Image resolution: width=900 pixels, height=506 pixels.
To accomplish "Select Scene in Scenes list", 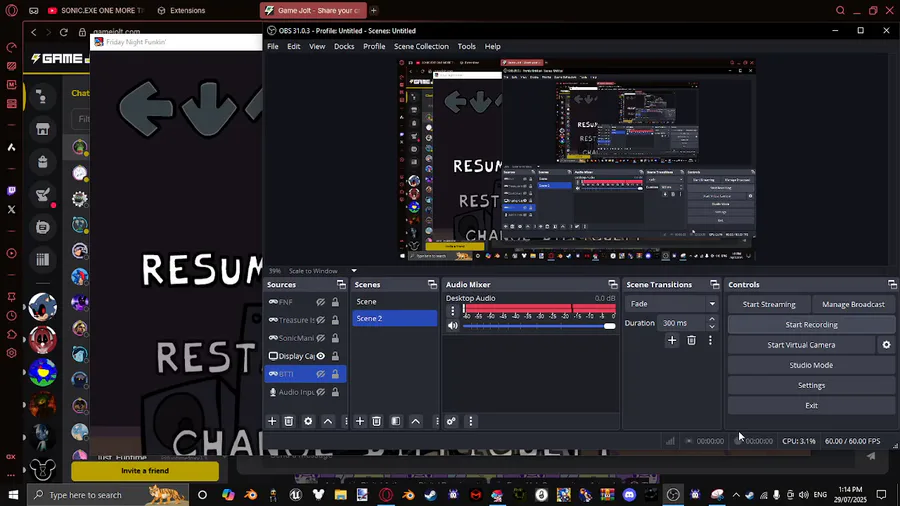I will [394, 302].
